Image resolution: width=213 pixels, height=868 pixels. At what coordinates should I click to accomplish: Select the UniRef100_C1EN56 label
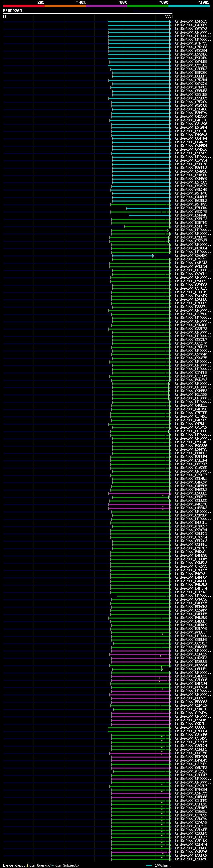pyautogui.click(x=191, y=859)
